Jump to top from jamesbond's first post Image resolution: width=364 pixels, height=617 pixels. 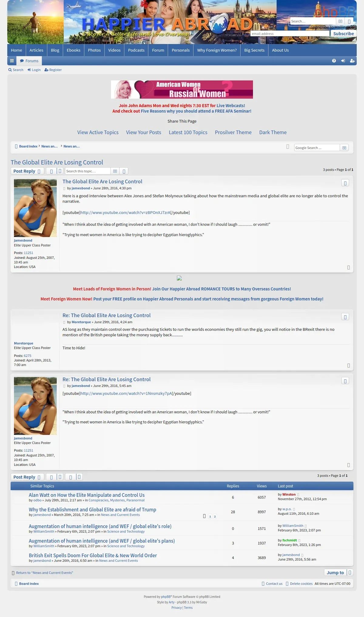tap(349, 267)
